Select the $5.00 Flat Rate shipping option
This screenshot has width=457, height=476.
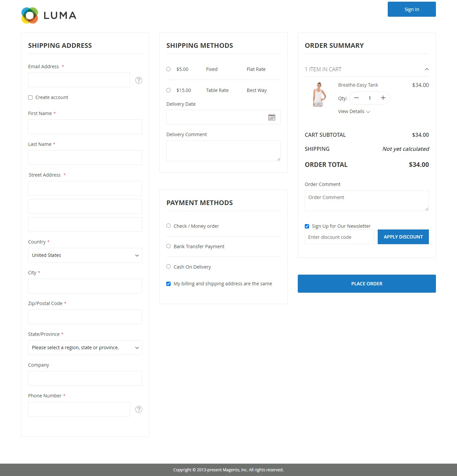click(169, 69)
